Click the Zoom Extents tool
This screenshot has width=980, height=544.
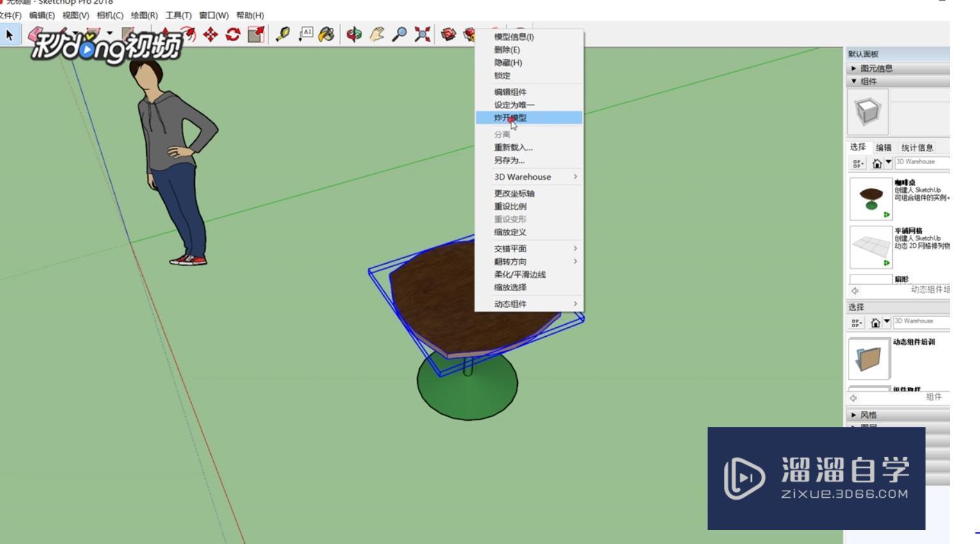point(422,35)
